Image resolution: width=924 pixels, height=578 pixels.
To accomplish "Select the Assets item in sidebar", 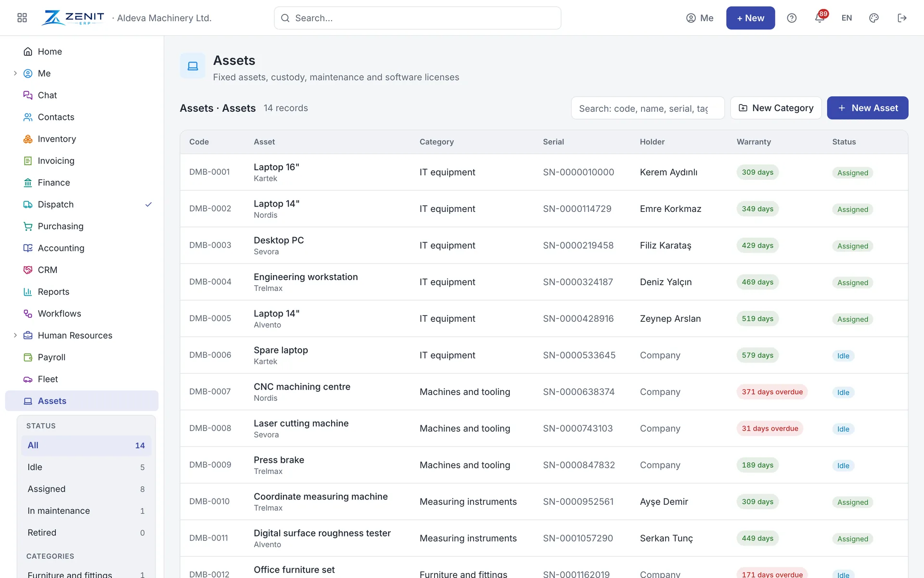I will point(82,401).
